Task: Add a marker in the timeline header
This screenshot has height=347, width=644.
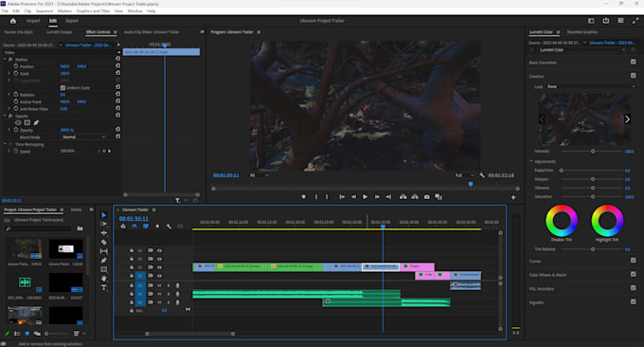Action: click(157, 227)
